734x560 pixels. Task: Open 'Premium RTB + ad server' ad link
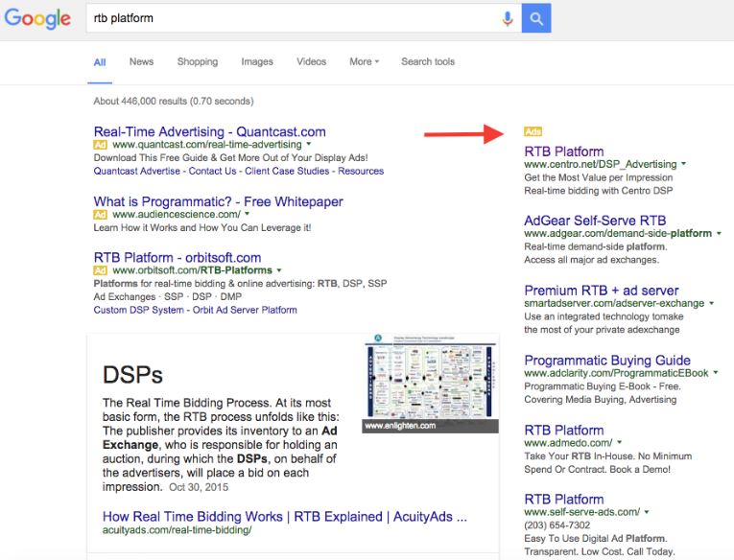tap(602, 291)
